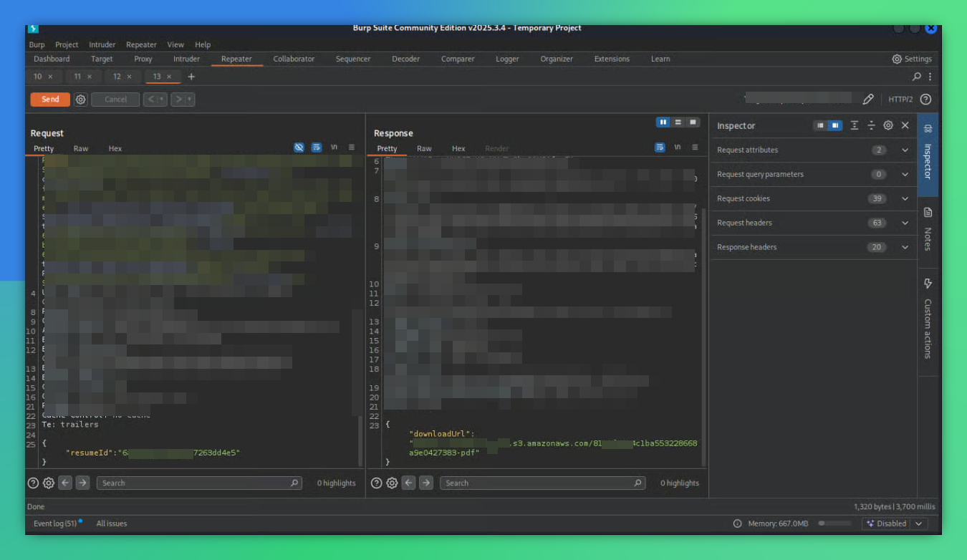Open the Response editor hamburger menu

695,148
